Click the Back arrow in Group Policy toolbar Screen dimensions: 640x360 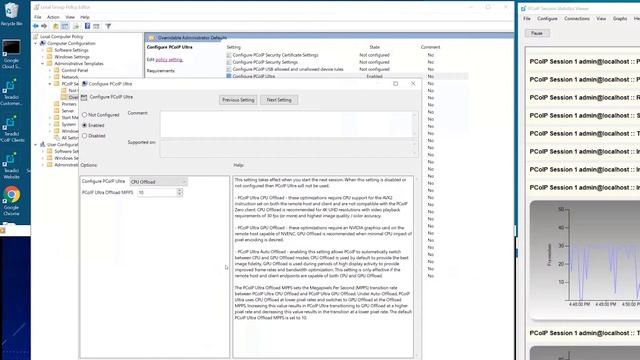[36, 26]
